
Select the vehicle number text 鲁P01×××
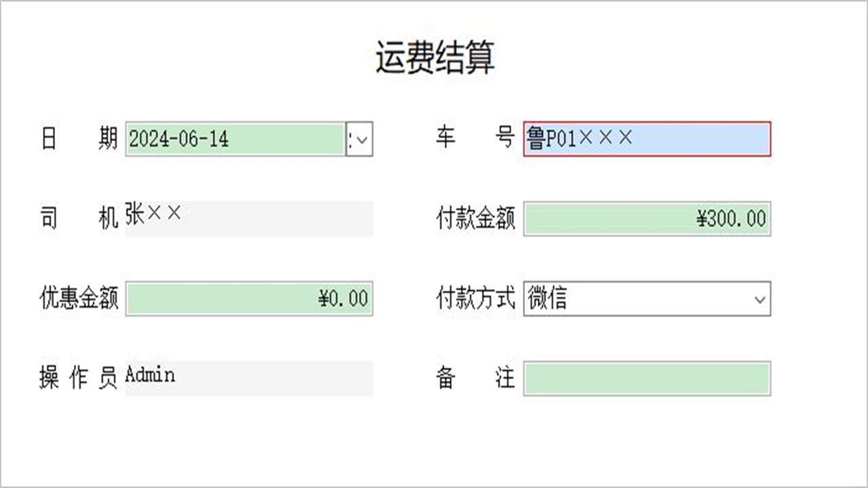point(580,140)
